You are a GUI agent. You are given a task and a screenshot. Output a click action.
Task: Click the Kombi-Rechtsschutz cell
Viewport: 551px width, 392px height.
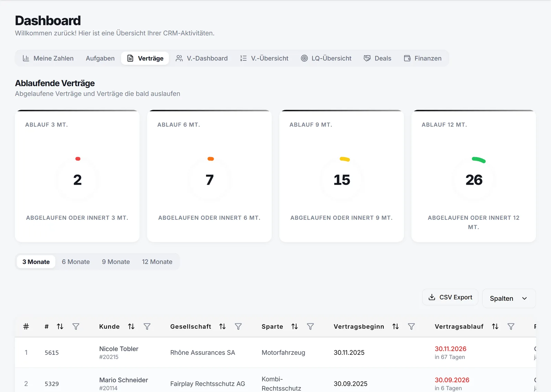click(x=281, y=384)
